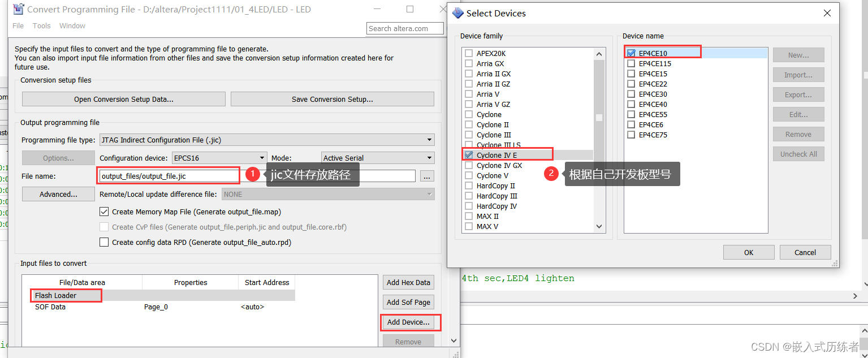Check the HardCopy II family
The image size is (868, 358).
468,186
